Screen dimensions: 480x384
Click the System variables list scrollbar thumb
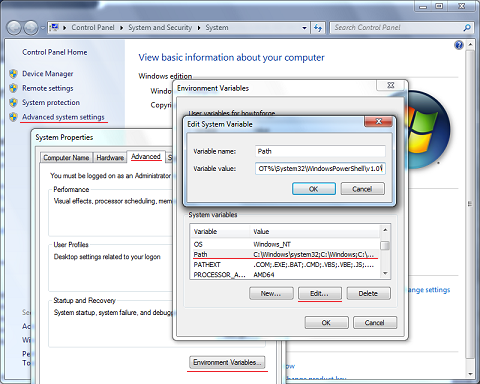385,246
